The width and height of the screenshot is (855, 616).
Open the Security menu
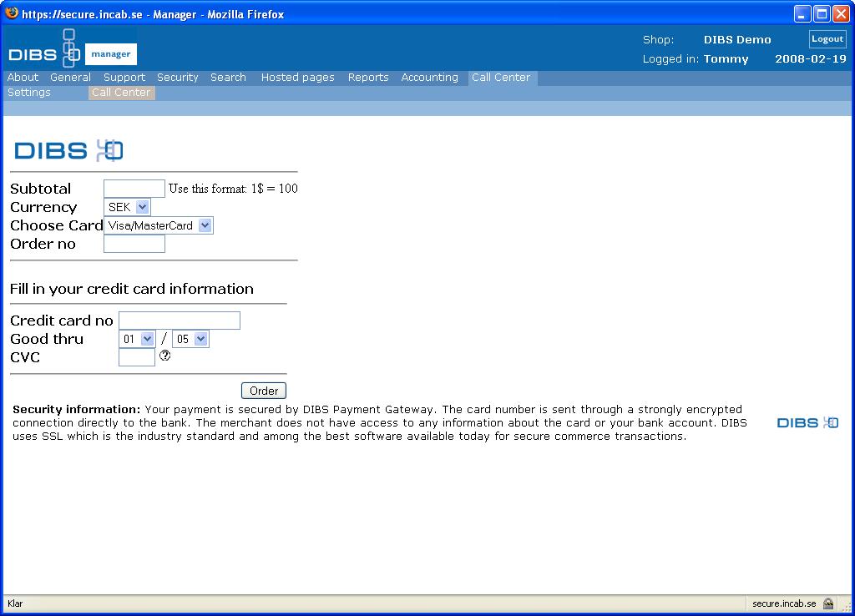click(178, 78)
